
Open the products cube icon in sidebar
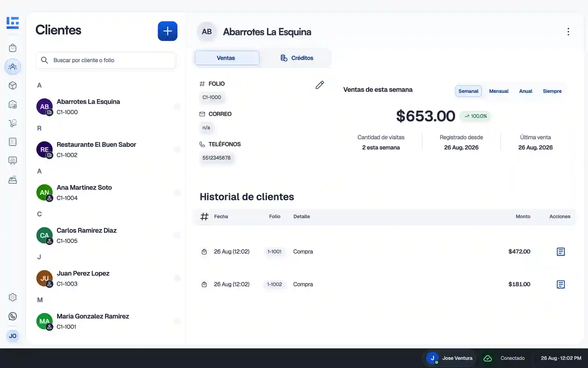pyautogui.click(x=13, y=85)
